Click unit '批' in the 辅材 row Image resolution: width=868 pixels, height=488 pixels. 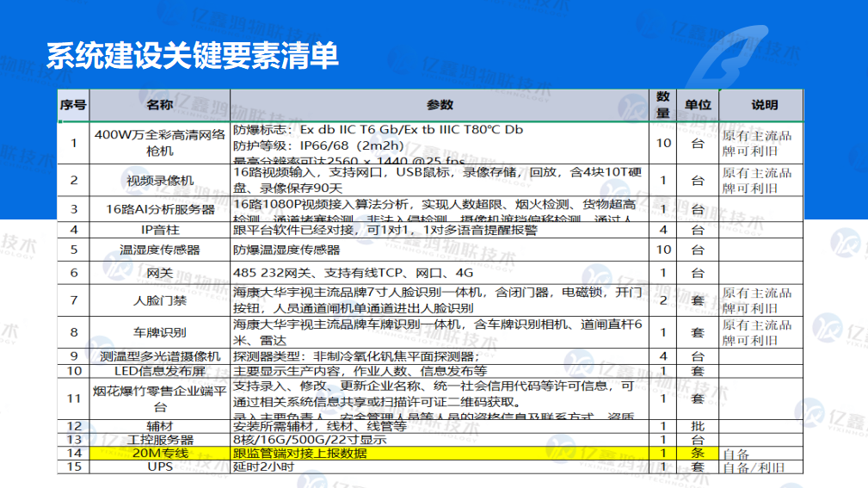click(698, 426)
